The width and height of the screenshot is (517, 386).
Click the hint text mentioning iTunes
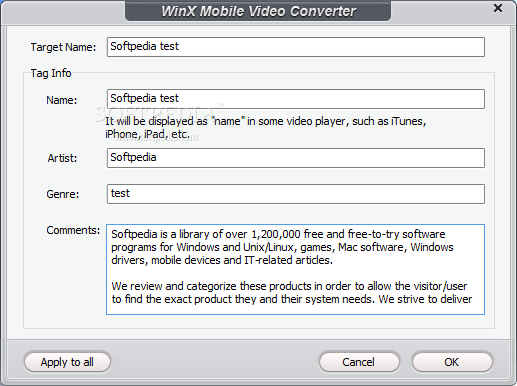pos(266,128)
